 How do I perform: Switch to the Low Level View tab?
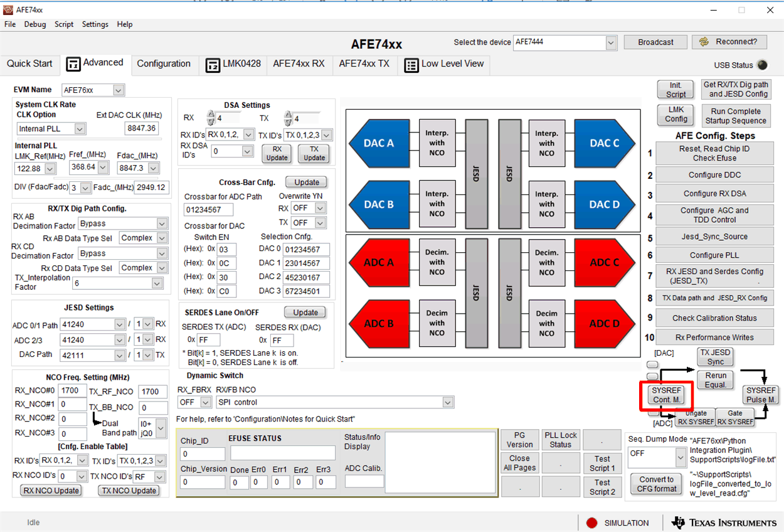tap(445, 64)
